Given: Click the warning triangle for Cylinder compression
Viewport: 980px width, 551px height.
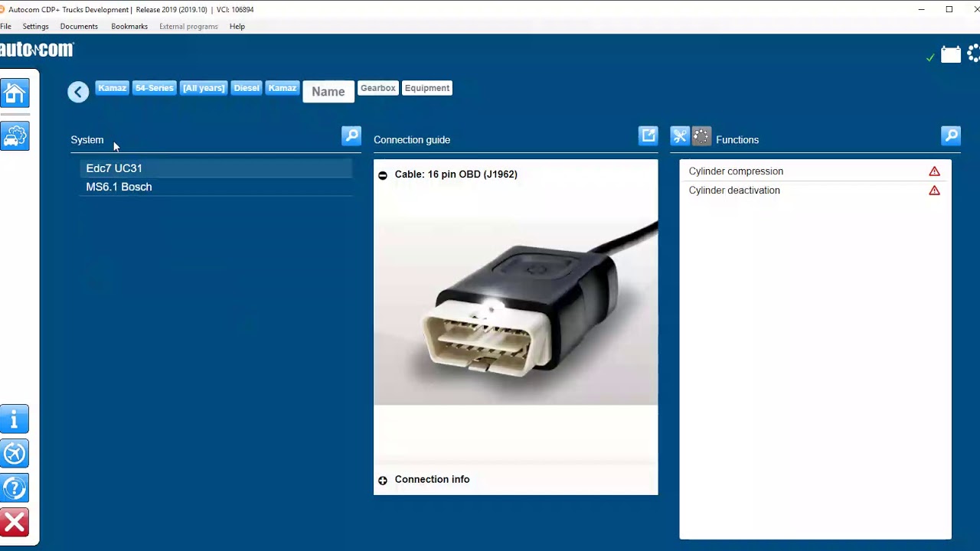Looking at the screenshot, I should (934, 171).
